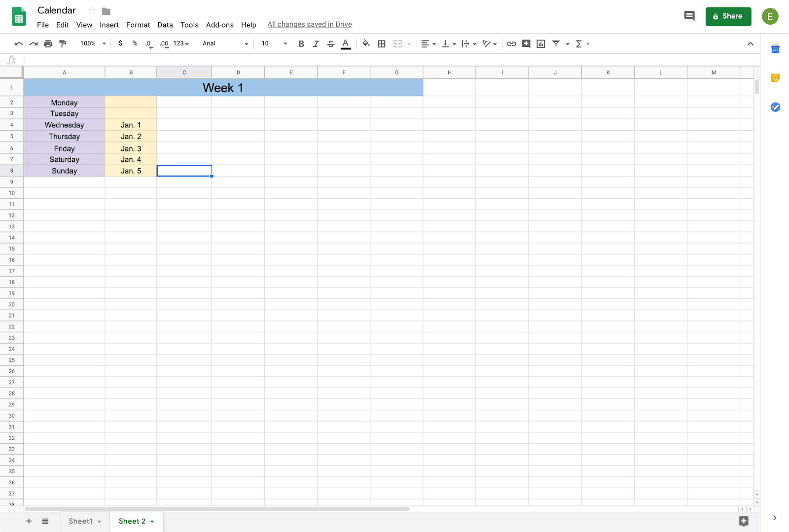Insert a chart

(541, 44)
